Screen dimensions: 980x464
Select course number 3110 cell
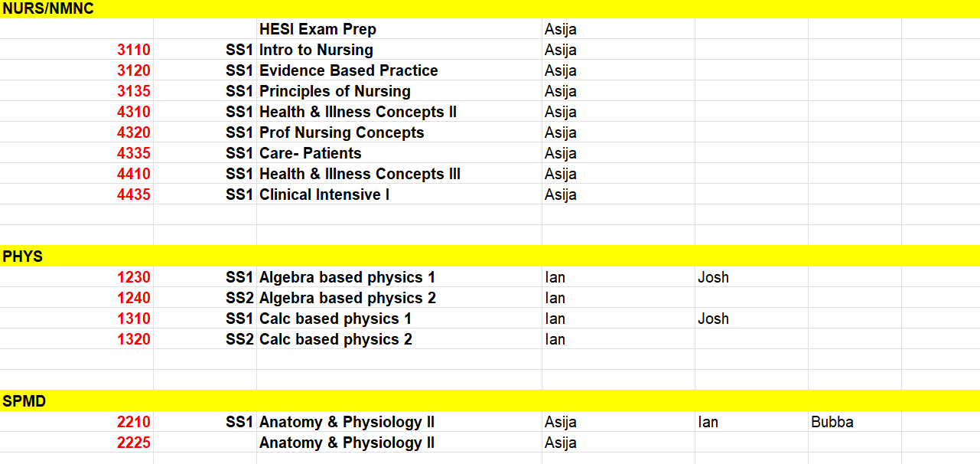(x=77, y=50)
